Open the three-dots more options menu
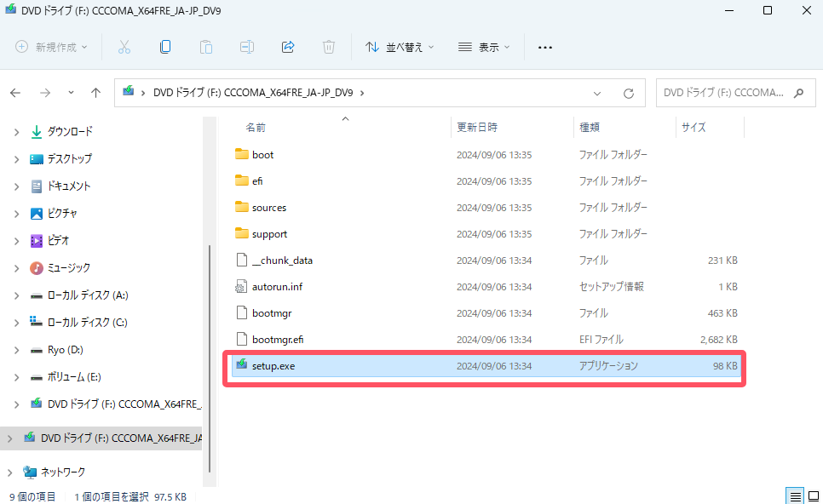 click(x=545, y=47)
